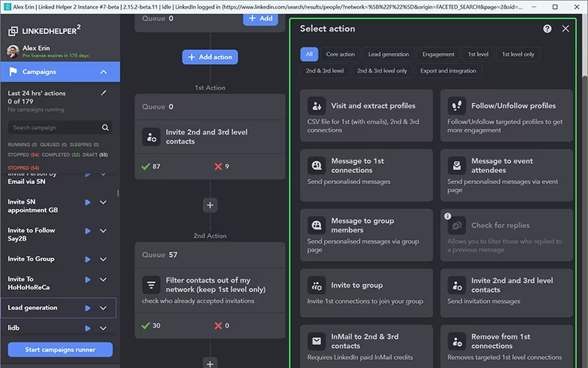The width and height of the screenshot is (588, 368).
Task: Click the campaign list scrollbar handle
Action: (x=118, y=193)
